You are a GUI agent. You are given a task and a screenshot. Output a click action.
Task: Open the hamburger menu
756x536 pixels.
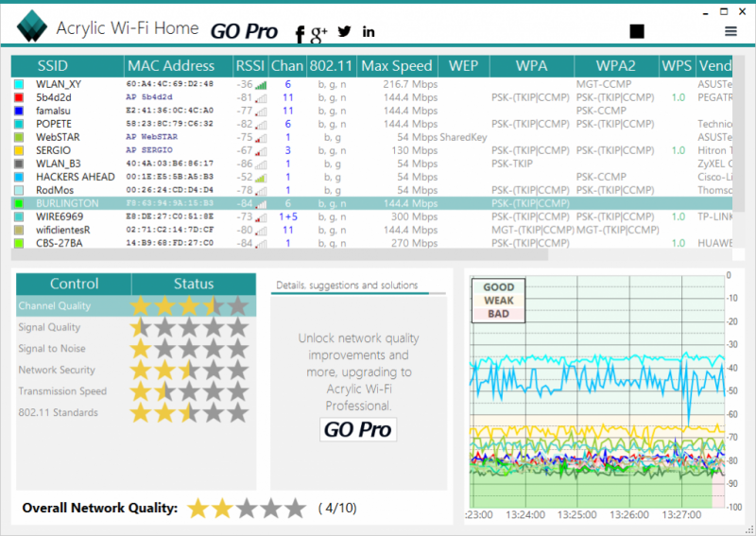click(730, 31)
